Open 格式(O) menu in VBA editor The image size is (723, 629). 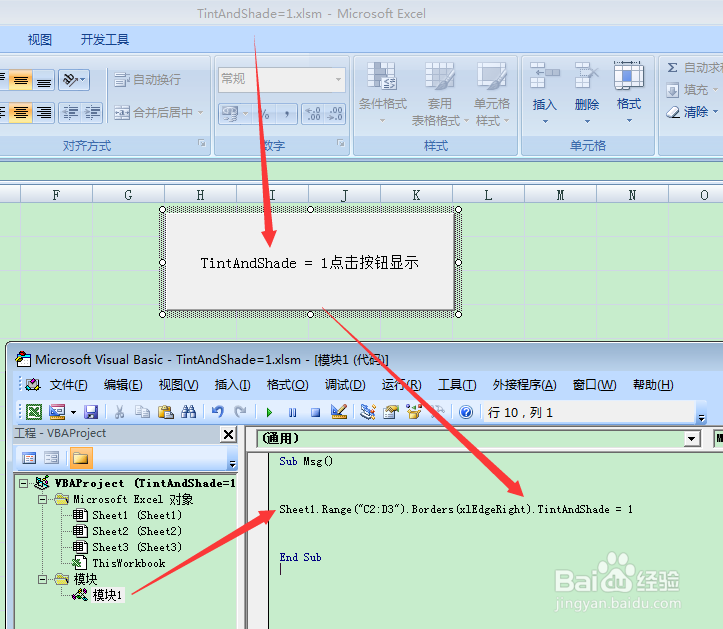coord(287,385)
